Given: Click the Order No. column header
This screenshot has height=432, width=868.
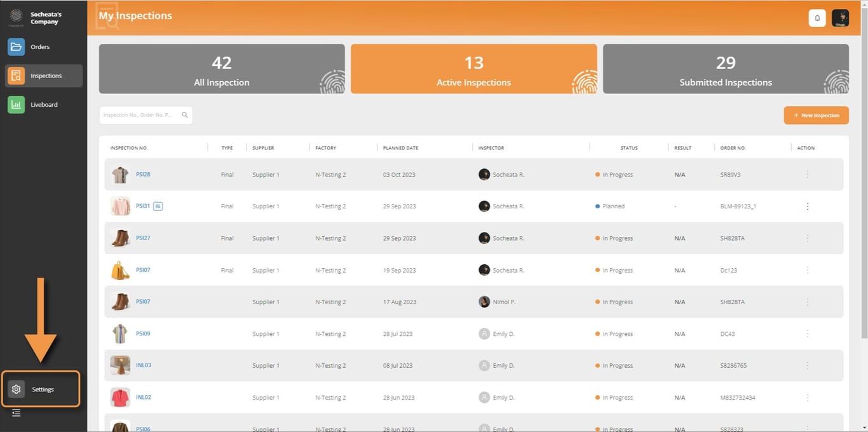Looking at the screenshot, I should click(733, 148).
